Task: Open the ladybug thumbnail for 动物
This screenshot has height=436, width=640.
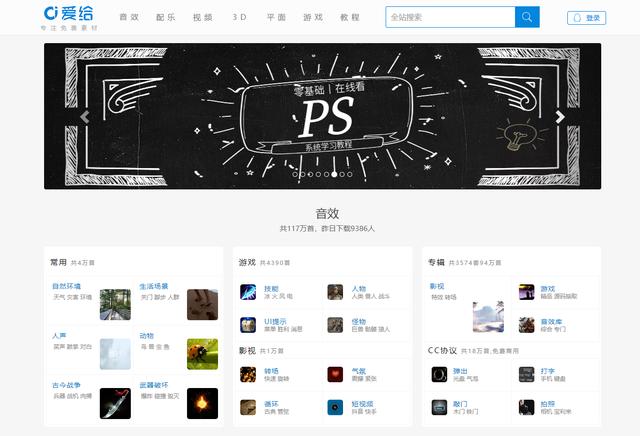Action: click(x=202, y=354)
